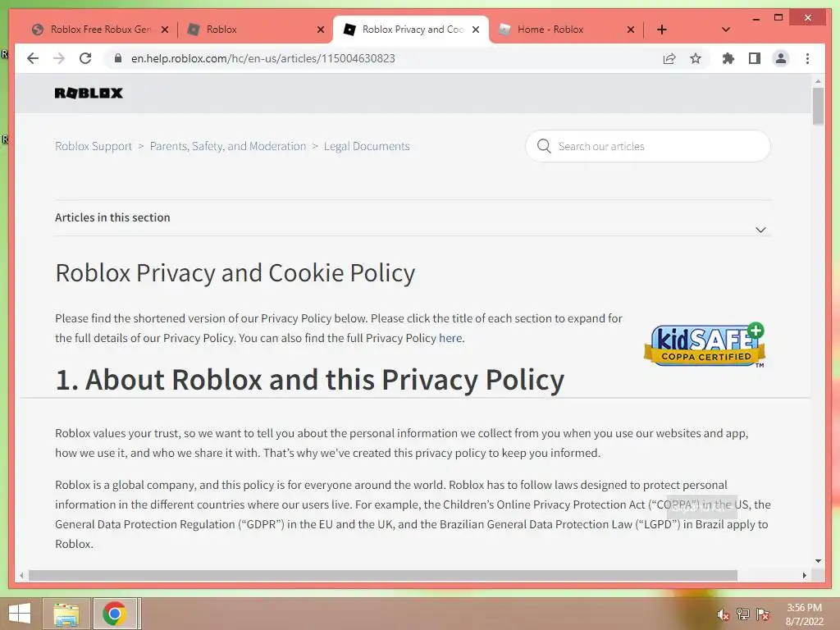Click the scroll left arrow
840x630 pixels.
click(21, 575)
